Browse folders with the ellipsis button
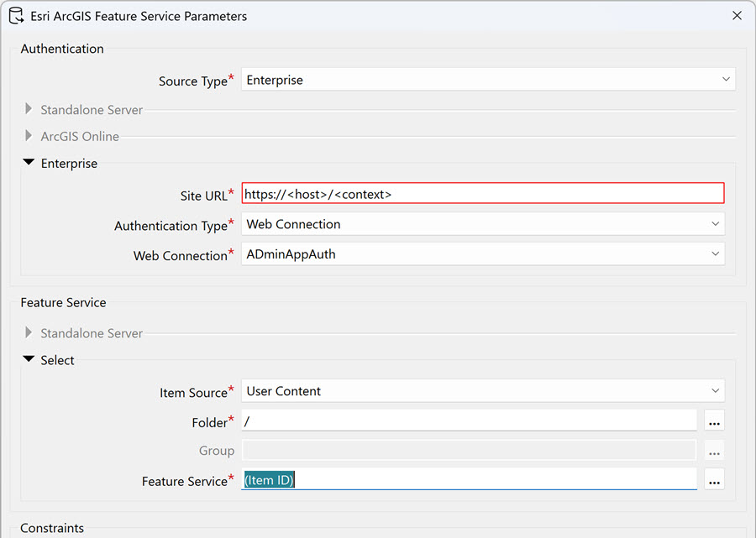The image size is (756, 538). pyautogui.click(x=714, y=421)
